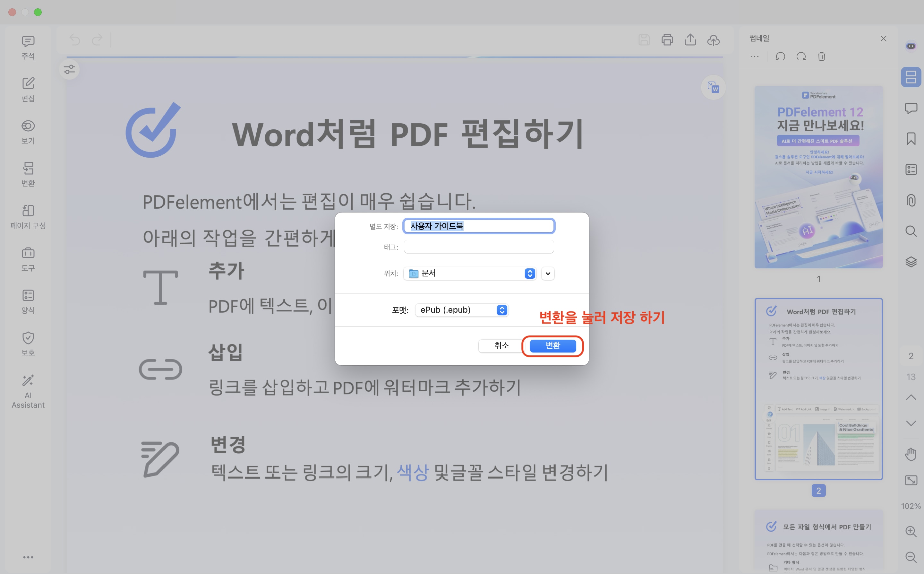The height and width of the screenshot is (574, 924).
Task: Open the attachments panel icon
Action: pos(911,200)
